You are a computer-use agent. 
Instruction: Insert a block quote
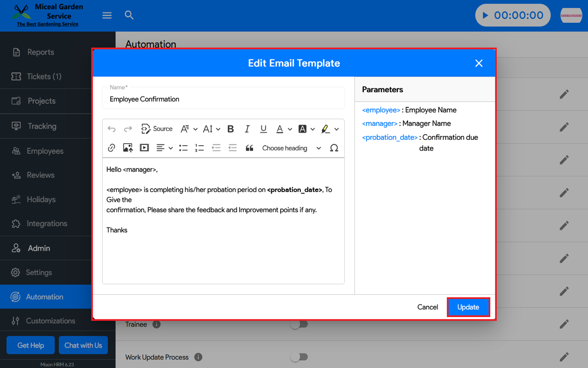(x=249, y=148)
